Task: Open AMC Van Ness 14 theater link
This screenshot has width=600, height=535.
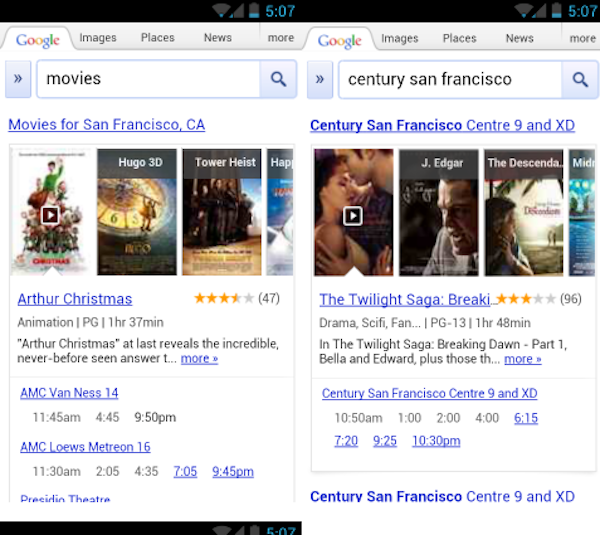Action: 69,393
